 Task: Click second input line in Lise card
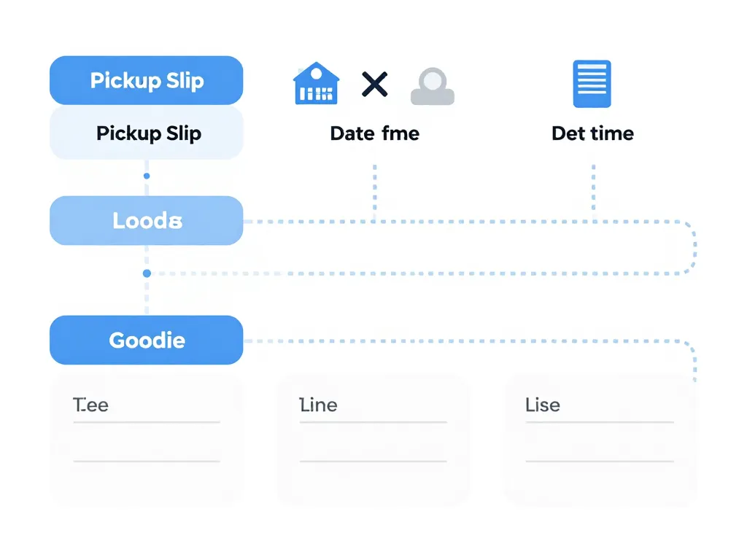(x=599, y=461)
